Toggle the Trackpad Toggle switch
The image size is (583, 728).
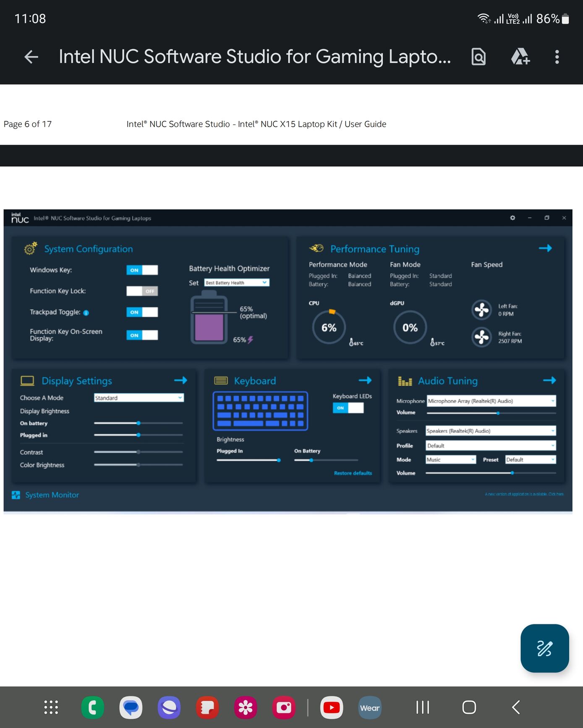142,312
